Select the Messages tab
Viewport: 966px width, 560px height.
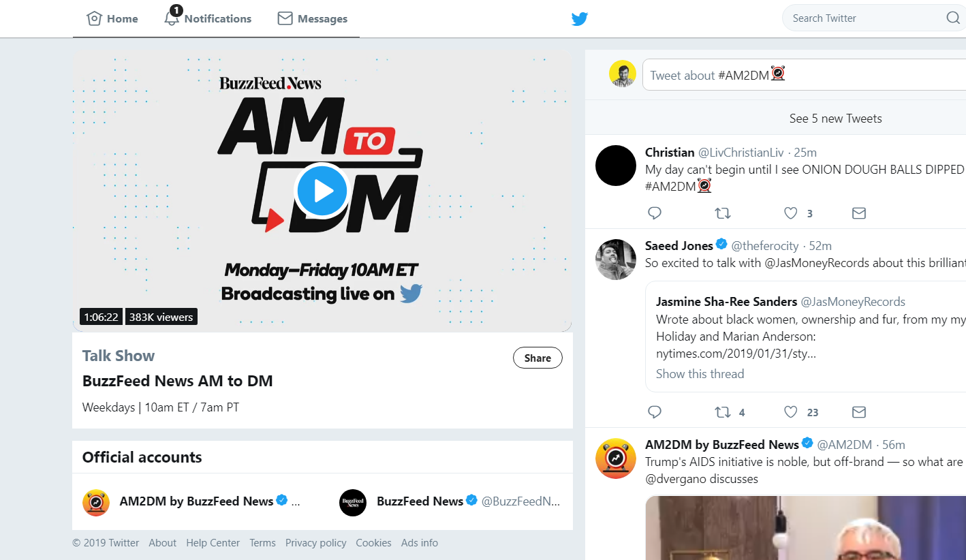tap(312, 18)
